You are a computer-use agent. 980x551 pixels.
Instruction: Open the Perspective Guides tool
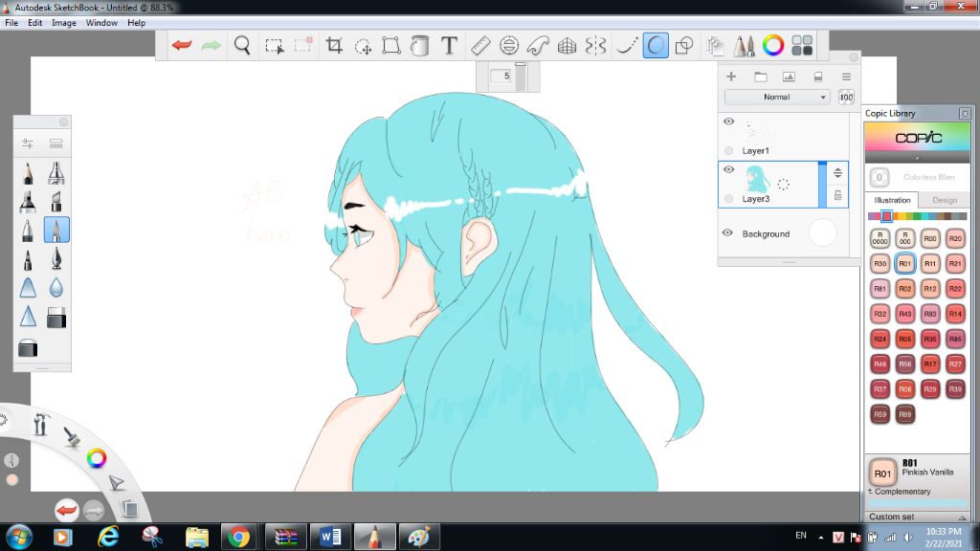pos(567,45)
